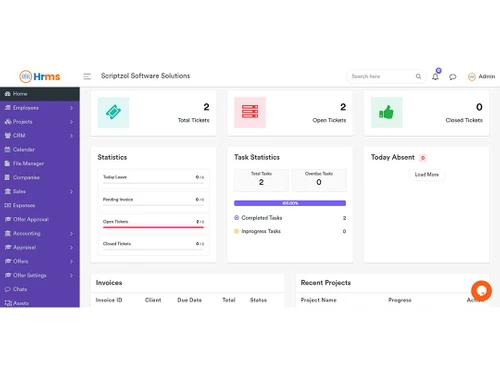Click the Pending Invoice statistics row
The height and width of the screenshot is (375, 500).
click(x=154, y=201)
